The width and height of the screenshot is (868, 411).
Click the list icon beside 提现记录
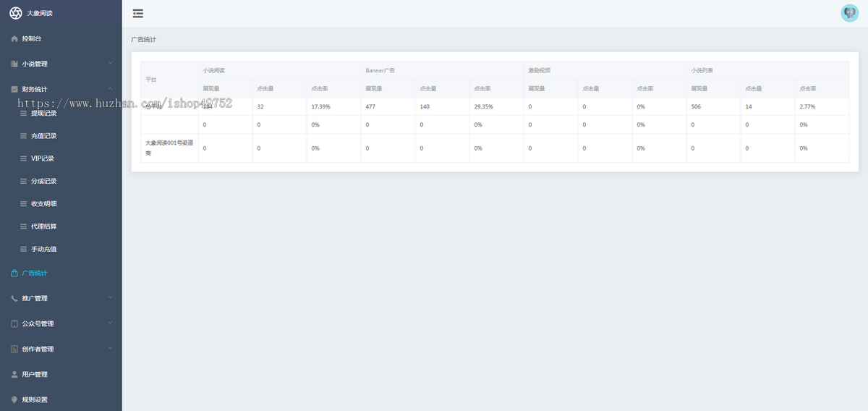(x=25, y=114)
